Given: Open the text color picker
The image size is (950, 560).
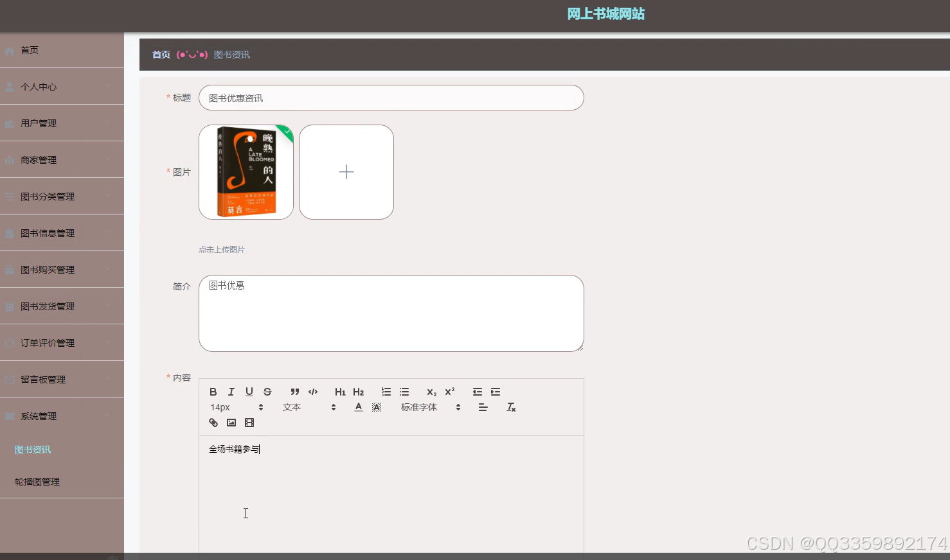Looking at the screenshot, I should click(359, 407).
